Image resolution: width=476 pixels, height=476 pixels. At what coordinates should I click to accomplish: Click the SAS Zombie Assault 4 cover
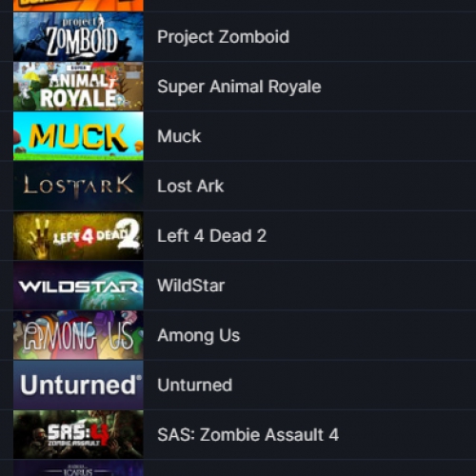78,435
